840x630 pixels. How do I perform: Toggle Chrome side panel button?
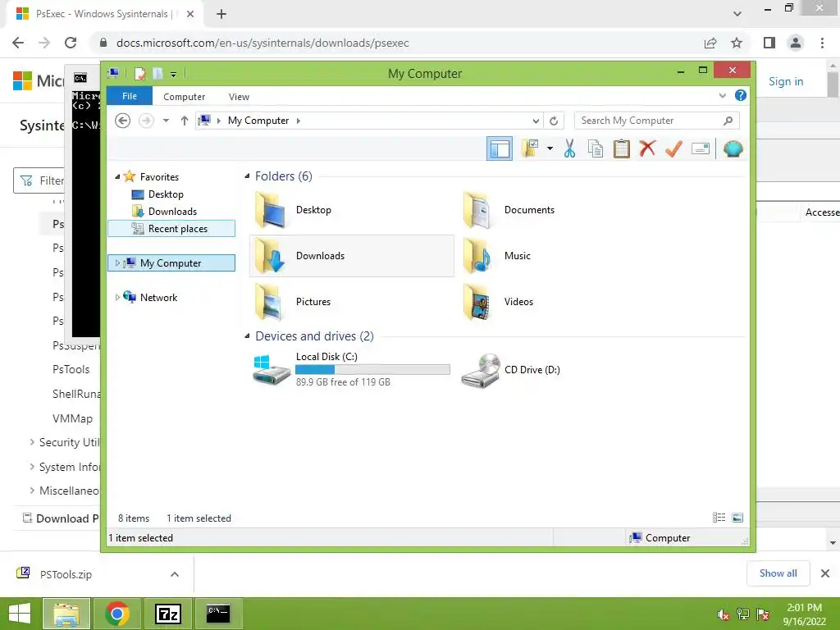pyautogui.click(x=769, y=43)
